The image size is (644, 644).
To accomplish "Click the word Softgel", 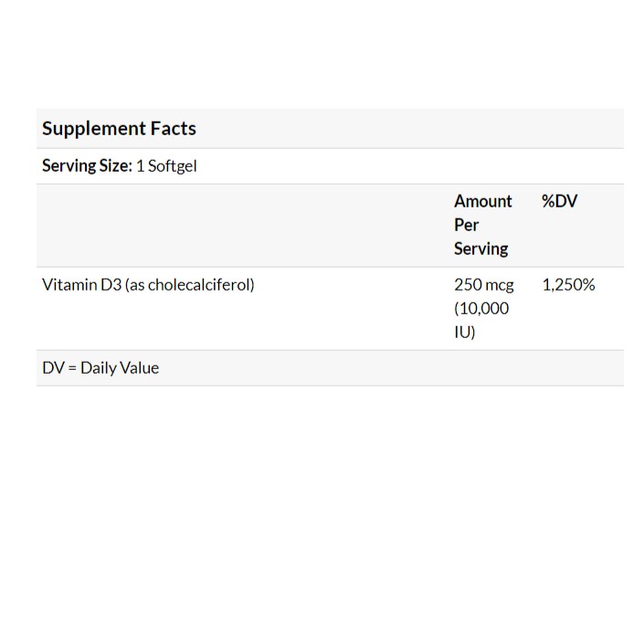I will tap(173, 166).
